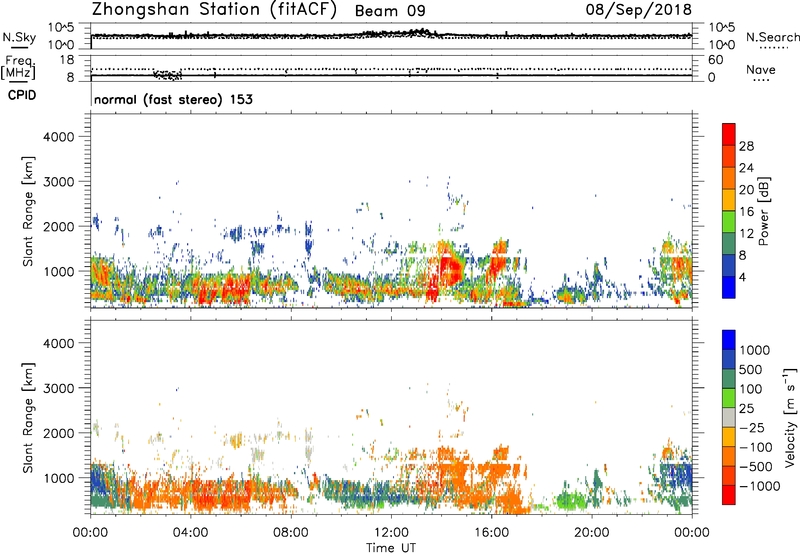Click the "Nave" legend label
This screenshot has height=554, width=800.
click(760, 69)
